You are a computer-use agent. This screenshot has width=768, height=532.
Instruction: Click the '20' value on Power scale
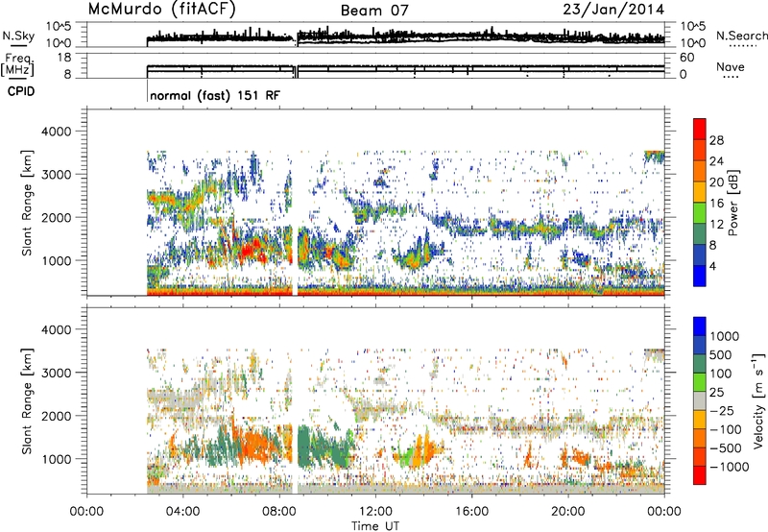click(716, 182)
